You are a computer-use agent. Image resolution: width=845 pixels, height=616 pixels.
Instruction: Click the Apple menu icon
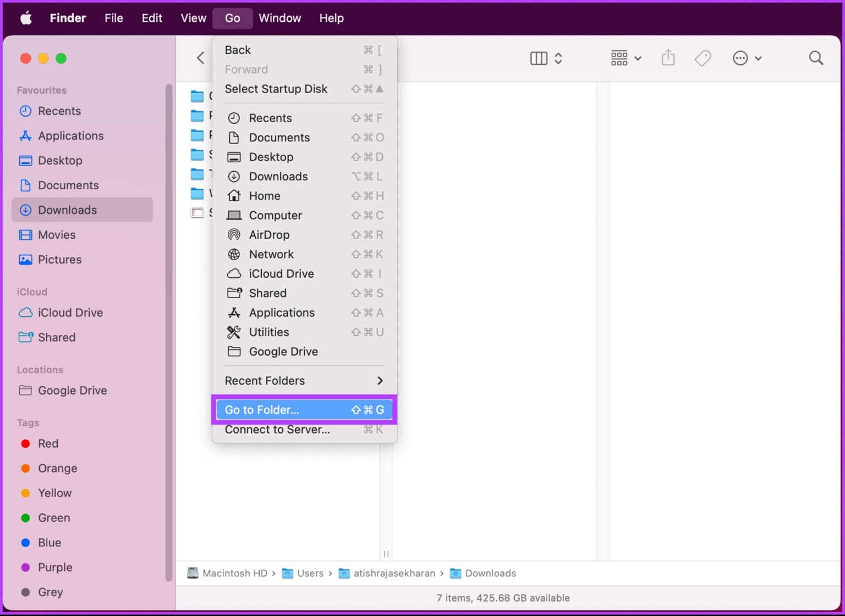(26, 18)
